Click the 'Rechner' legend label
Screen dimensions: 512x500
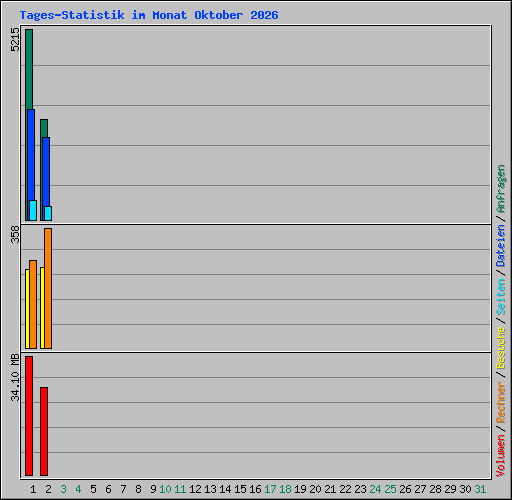pyautogui.click(x=501, y=402)
